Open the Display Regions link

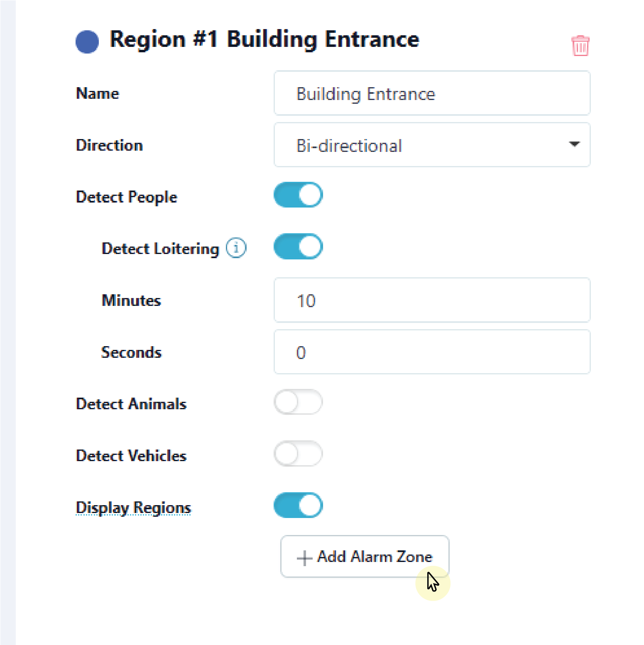click(133, 507)
